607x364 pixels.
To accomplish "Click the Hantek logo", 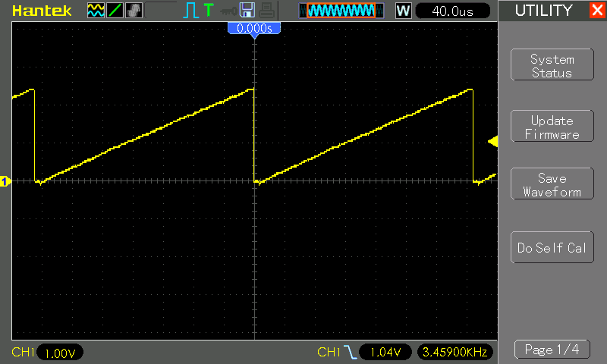I will pyautogui.click(x=42, y=11).
